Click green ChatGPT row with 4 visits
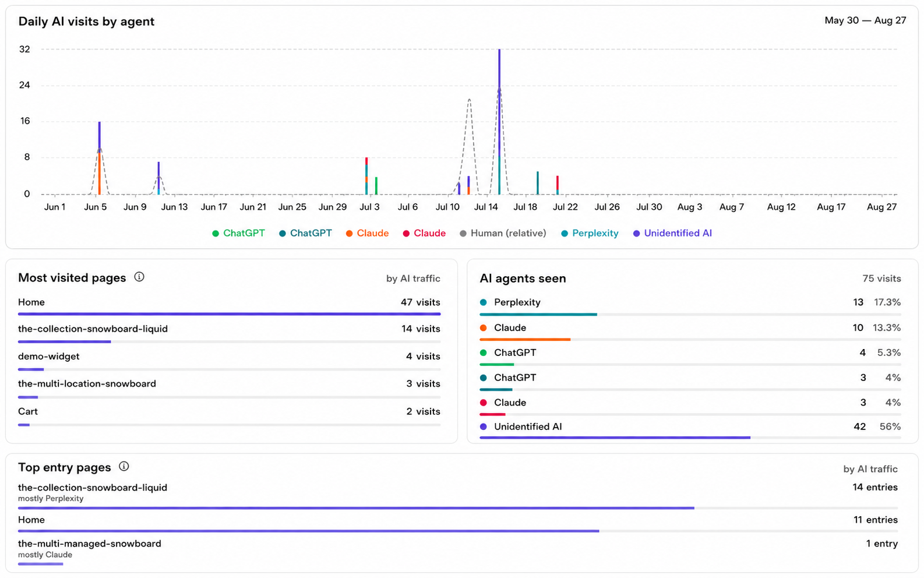 690,356
